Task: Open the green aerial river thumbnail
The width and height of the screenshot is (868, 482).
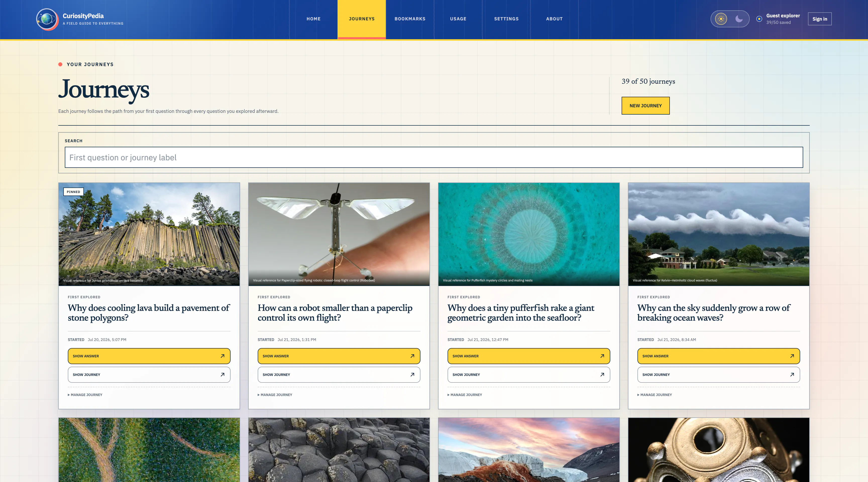Action: (149, 450)
